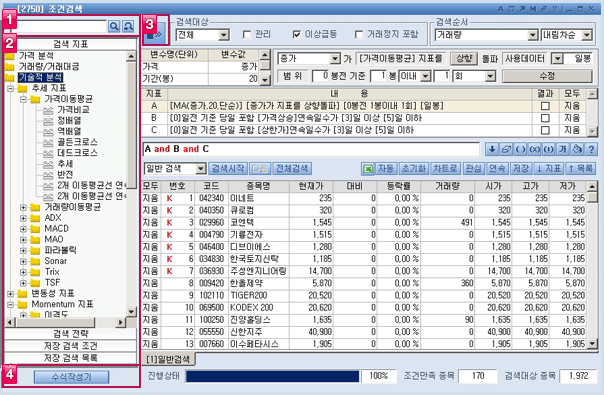Switch to the 검색 전략 panel tab
Image resolution: width=604 pixels, height=395 pixels.
coord(70,334)
